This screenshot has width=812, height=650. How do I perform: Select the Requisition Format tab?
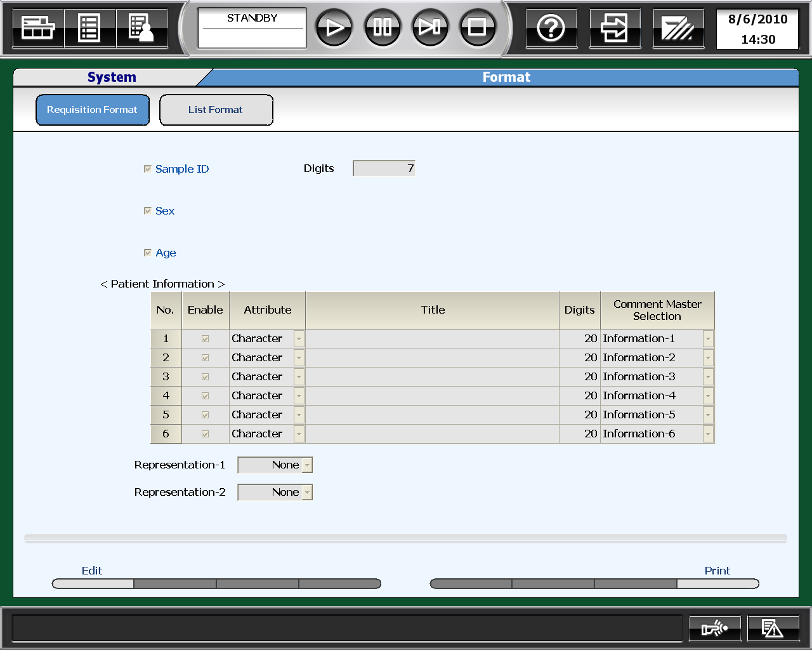93,110
